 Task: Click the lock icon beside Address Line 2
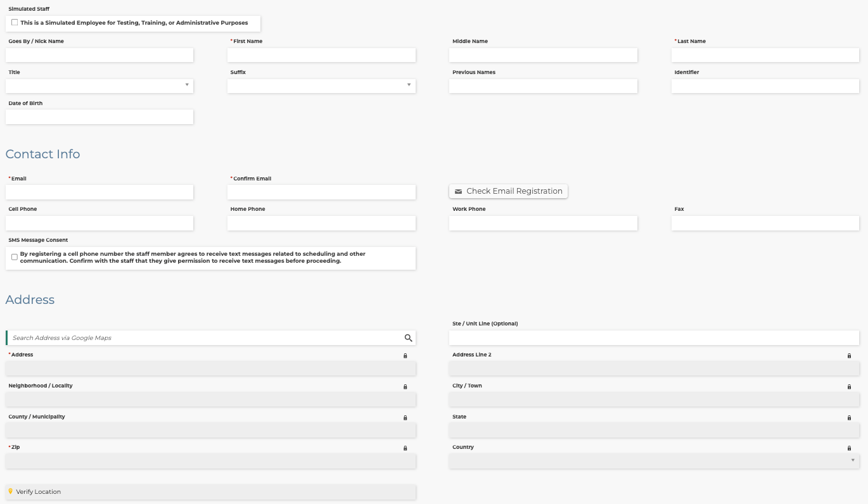pos(849,356)
